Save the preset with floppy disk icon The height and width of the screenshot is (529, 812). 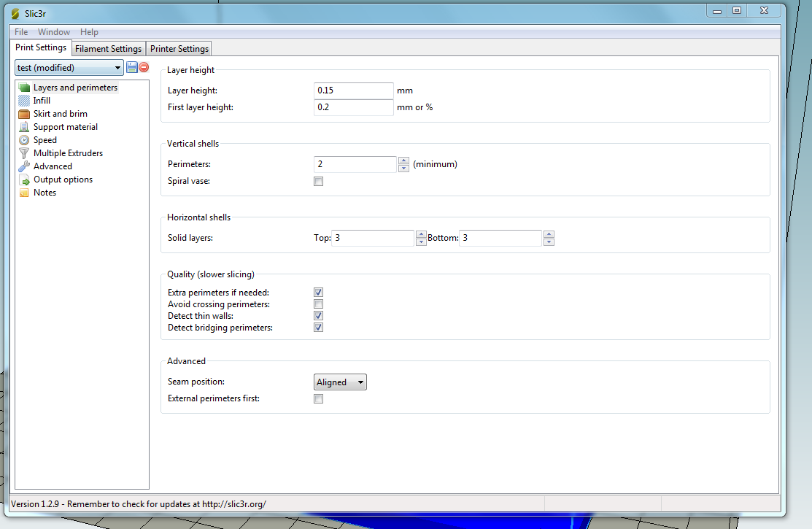click(x=132, y=67)
